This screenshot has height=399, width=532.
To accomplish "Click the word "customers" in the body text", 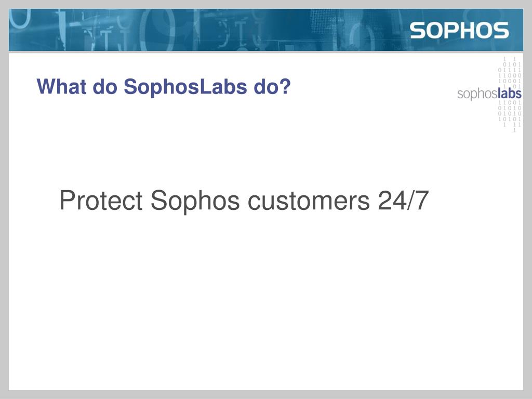I will (309, 201).
